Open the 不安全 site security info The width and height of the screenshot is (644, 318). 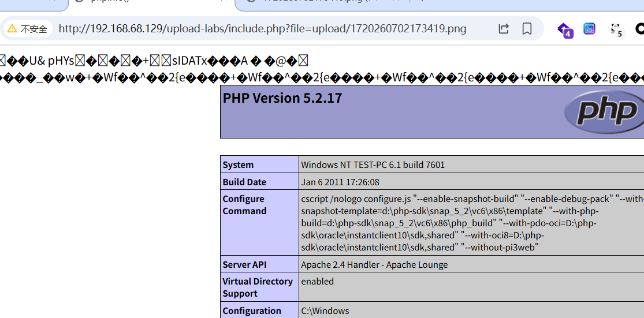tap(27, 29)
